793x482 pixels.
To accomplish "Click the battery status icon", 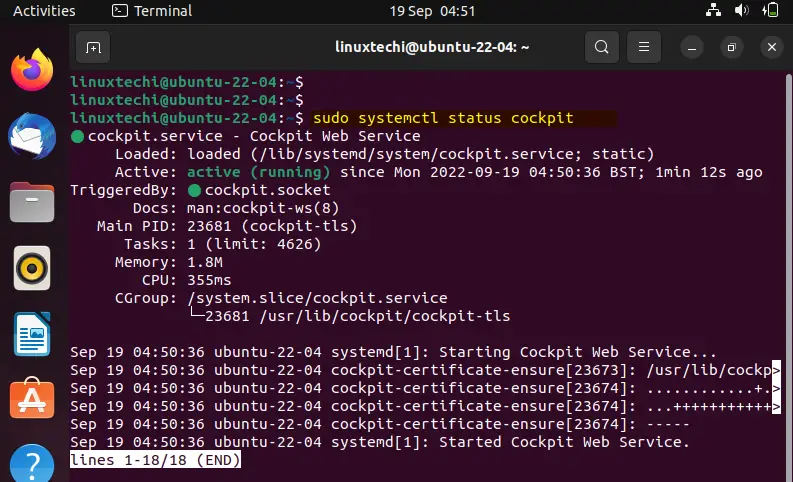I will click(x=770, y=10).
